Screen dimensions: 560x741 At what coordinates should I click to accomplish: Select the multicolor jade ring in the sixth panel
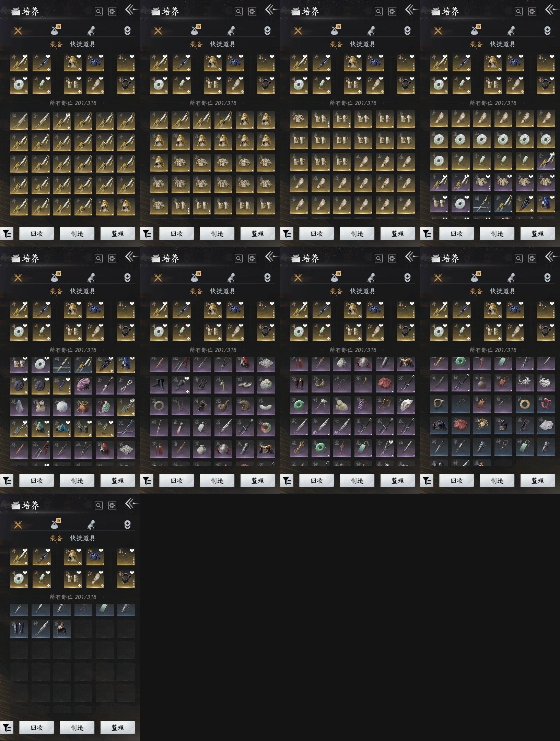tap(266, 428)
